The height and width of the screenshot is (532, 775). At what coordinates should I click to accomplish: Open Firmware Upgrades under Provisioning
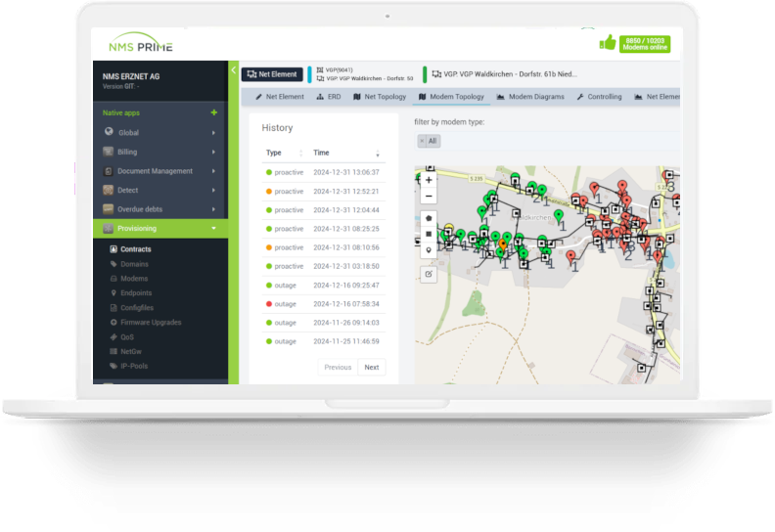[x=146, y=322]
